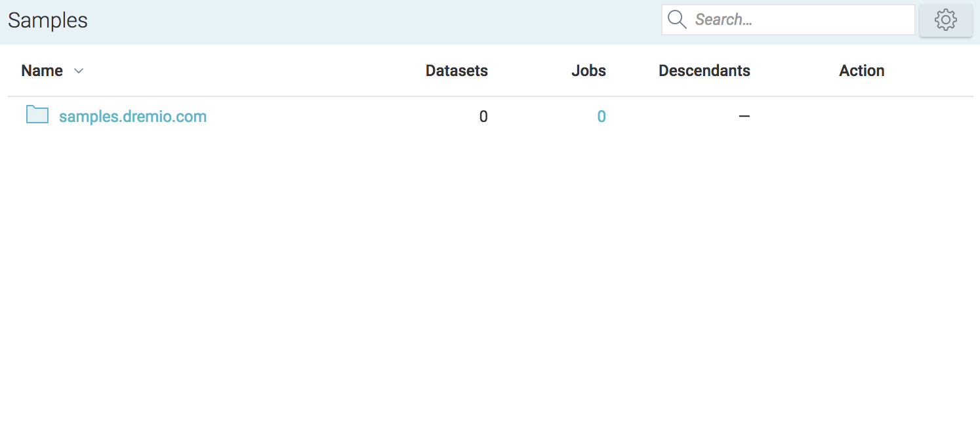Click the Jobs column header
The image size is (980, 421).
[x=588, y=71]
